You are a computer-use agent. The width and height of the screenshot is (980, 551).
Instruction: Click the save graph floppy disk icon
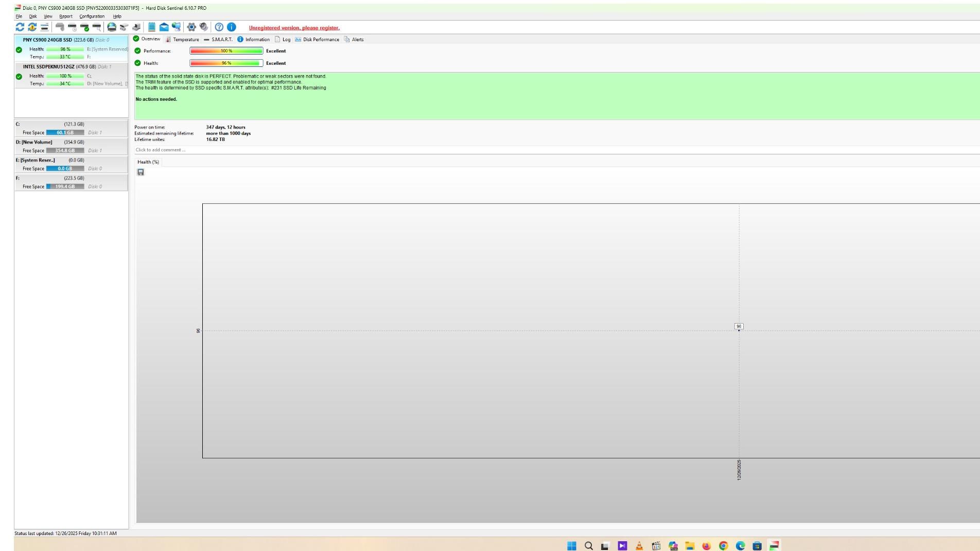[x=141, y=172]
